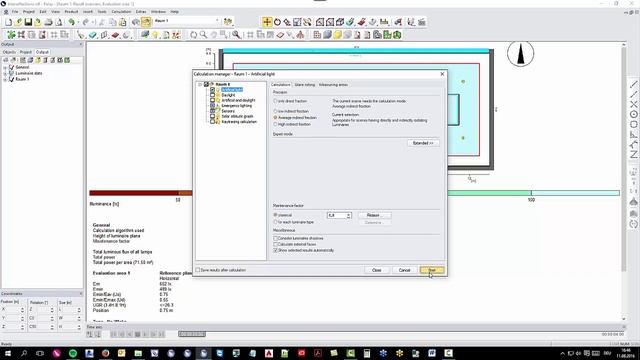Click the magnifier zoom icon in second toolbar
640x360 pixels.
203,35
